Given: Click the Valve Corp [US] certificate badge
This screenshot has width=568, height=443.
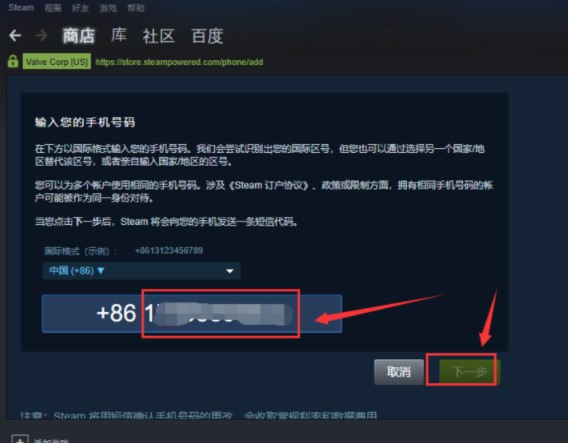Looking at the screenshot, I should (x=57, y=62).
